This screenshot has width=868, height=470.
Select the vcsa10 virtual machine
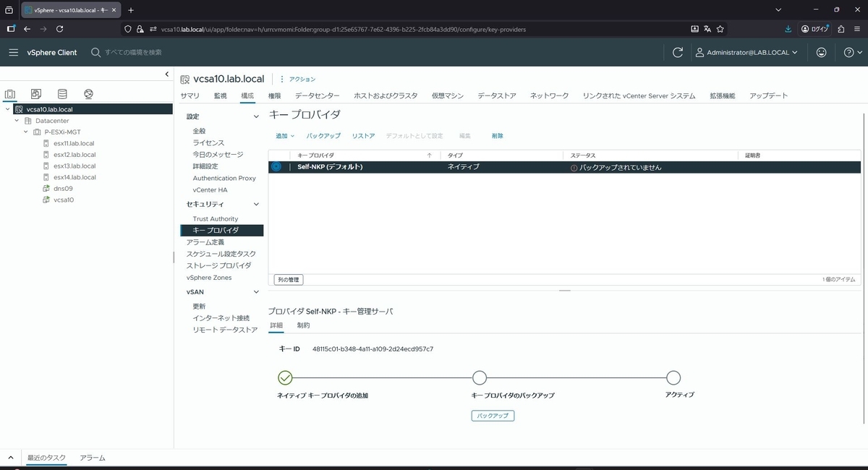(64, 200)
